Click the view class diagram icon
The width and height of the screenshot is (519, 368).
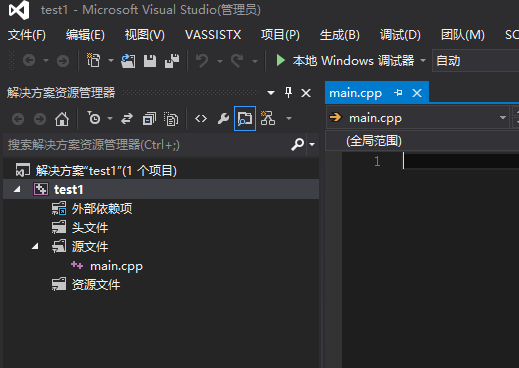(x=268, y=118)
